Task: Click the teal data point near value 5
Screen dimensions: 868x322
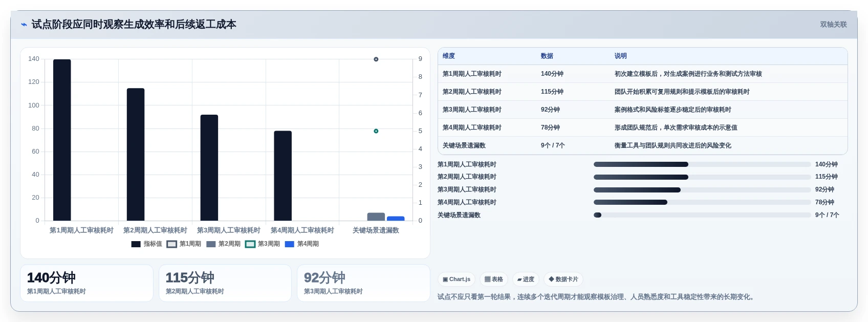Action: 376,131
